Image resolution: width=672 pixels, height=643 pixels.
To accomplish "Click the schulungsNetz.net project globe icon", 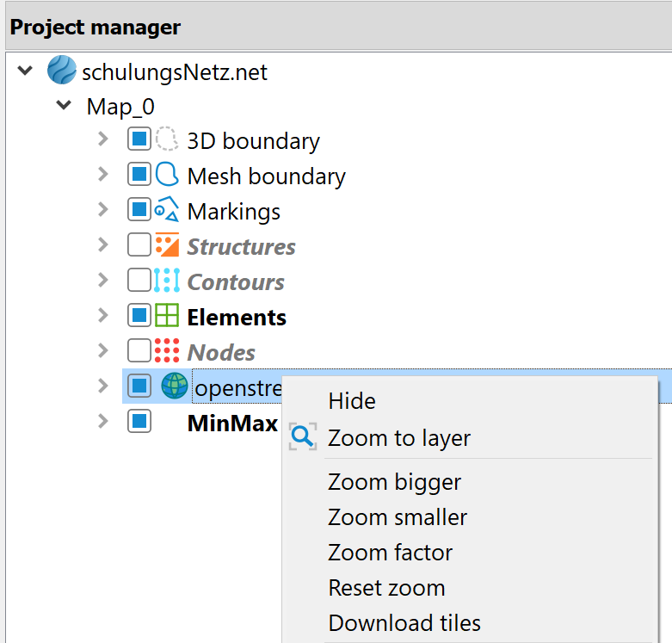I will (61, 71).
